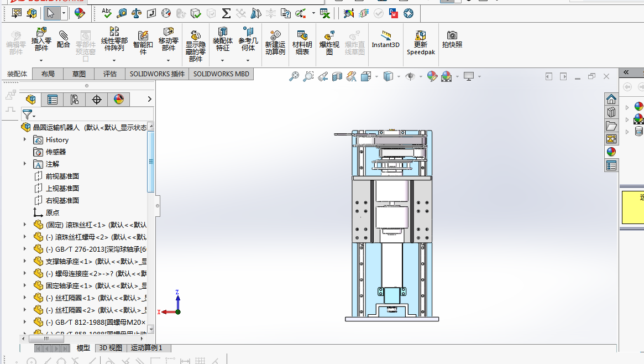The height and width of the screenshot is (364, 644).
Task: Select the Section View icon in view toolbar
Action: (x=337, y=76)
